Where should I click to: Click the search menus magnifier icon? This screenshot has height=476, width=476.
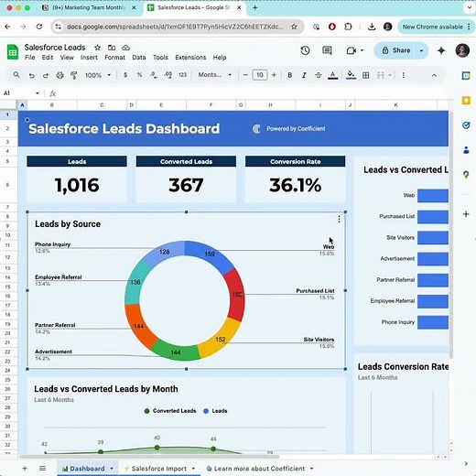coord(16,75)
